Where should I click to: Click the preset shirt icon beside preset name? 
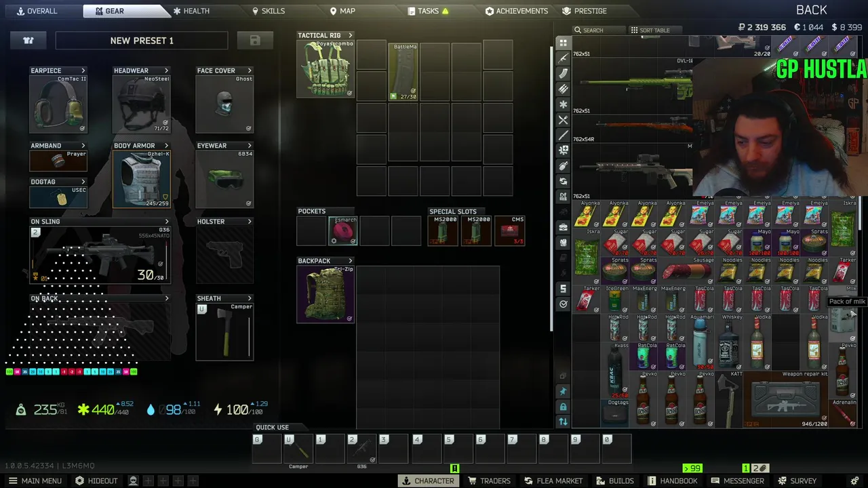tap(28, 41)
